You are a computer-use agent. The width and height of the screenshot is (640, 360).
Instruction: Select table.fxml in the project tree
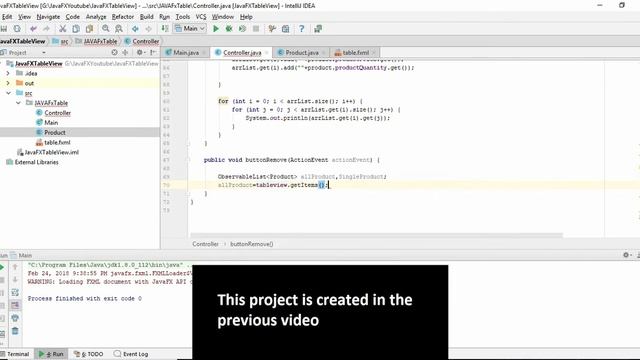coord(57,142)
